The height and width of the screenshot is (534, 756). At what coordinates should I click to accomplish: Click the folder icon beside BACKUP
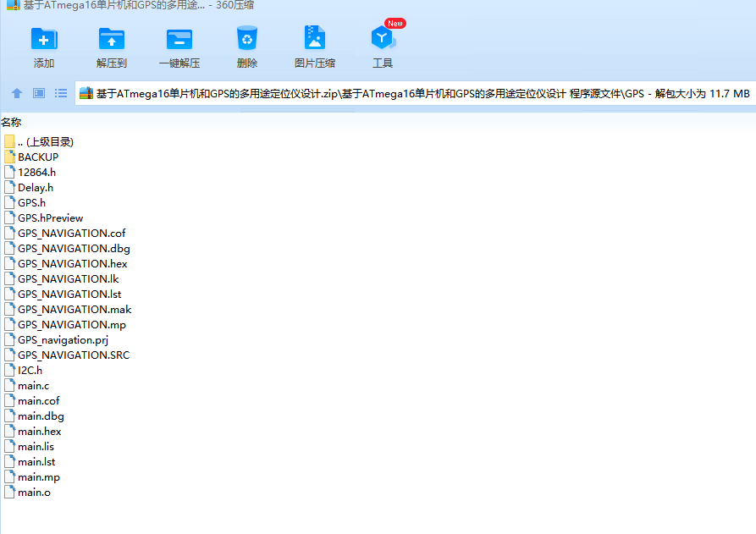9,157
